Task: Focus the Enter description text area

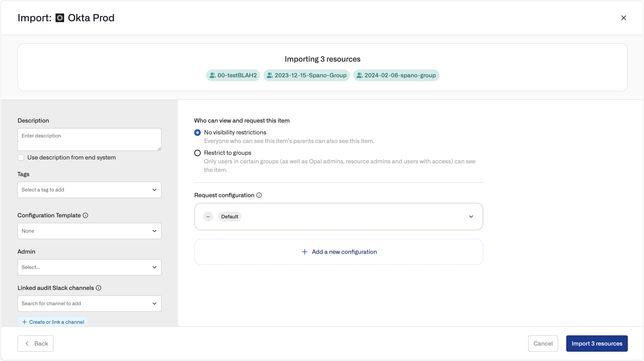Action: coord(89,140)
